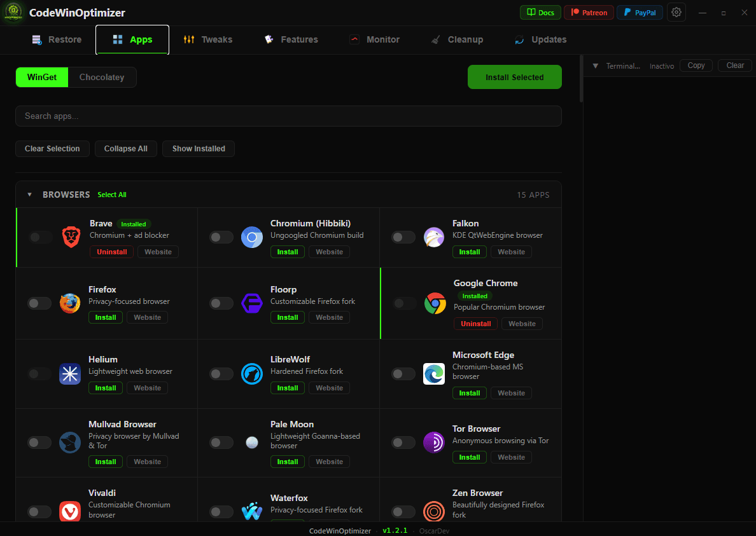The height and width of the screenshot is (536, 756).
Task: Toggle selection switch for Microsoft Edge
Action: 403,374
